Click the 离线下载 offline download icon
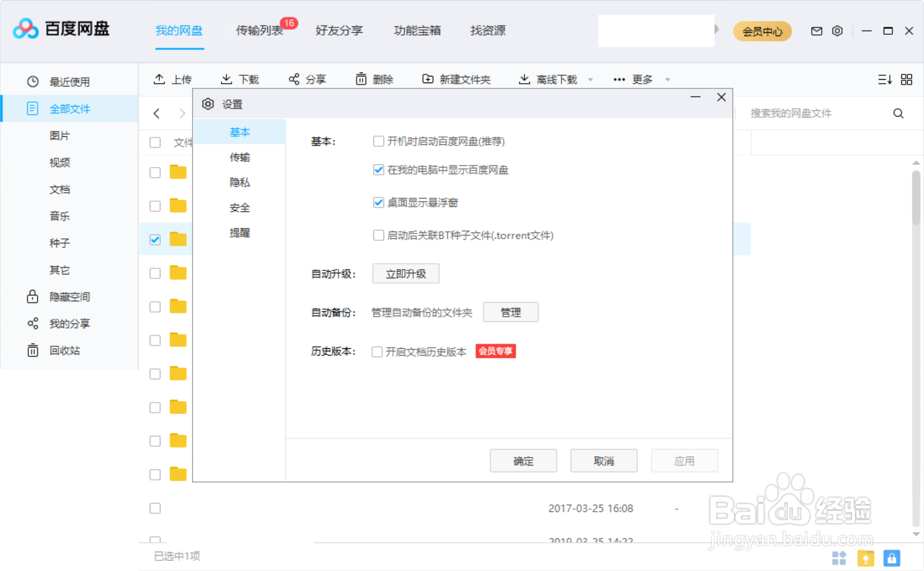The width and height of the screenshot is (924, 571). click(x=524, y=79)
